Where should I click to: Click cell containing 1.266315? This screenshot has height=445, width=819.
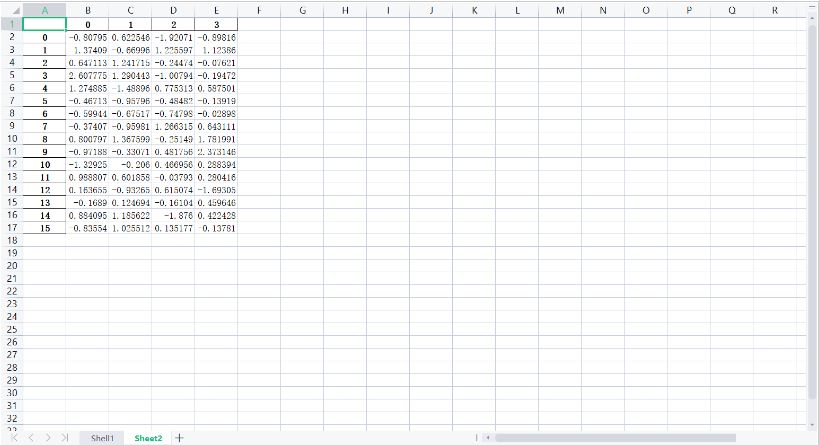(x=173, y=126)
